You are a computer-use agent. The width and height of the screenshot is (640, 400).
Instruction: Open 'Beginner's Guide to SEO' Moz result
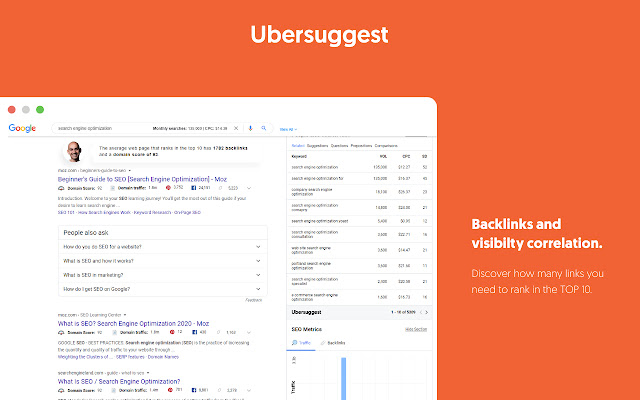point(142,179)
